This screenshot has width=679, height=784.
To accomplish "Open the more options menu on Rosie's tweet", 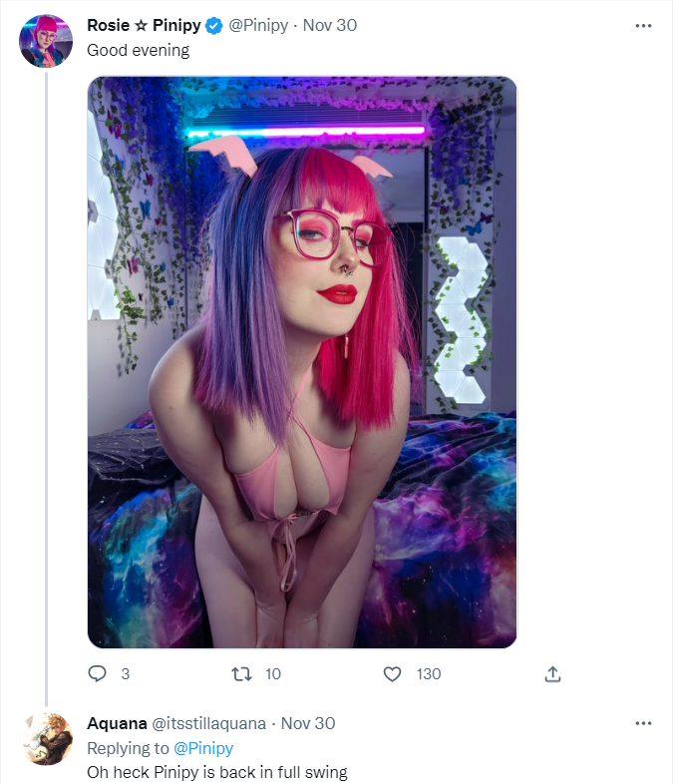I will point(643,26).
